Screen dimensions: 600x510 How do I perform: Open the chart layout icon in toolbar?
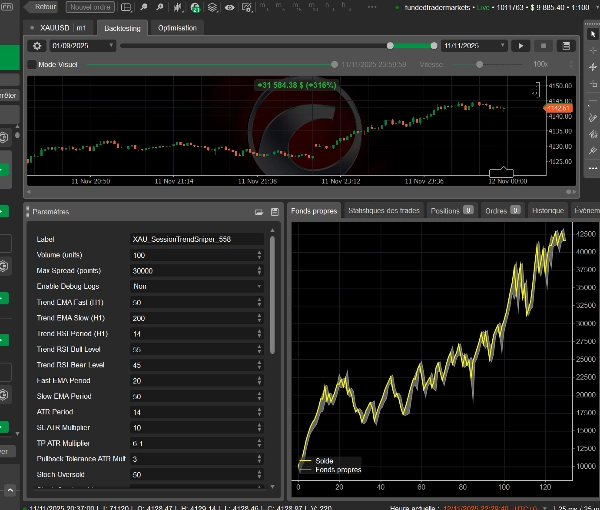tap(126, 7)
